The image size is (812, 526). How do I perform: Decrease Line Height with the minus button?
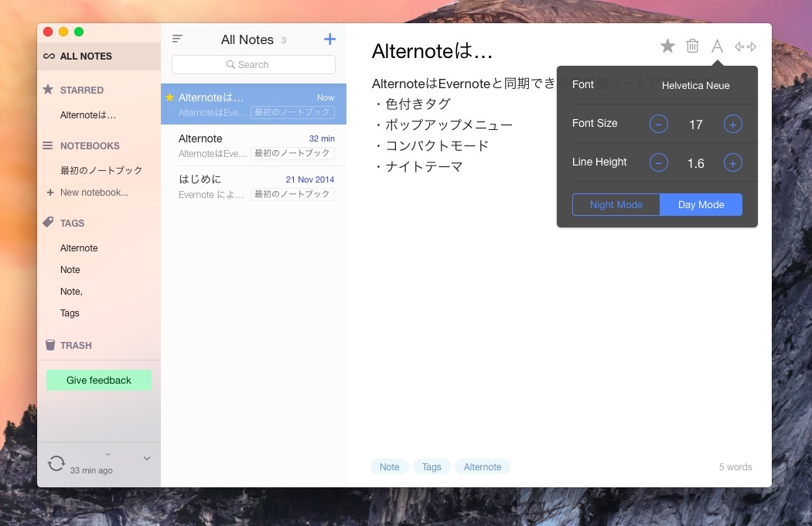coord(659,163)
